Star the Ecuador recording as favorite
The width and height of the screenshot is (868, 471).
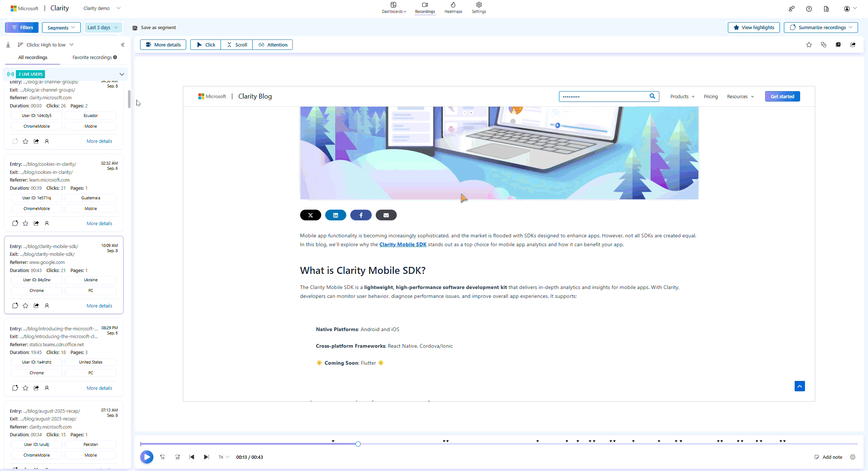(x=25, y=141)
